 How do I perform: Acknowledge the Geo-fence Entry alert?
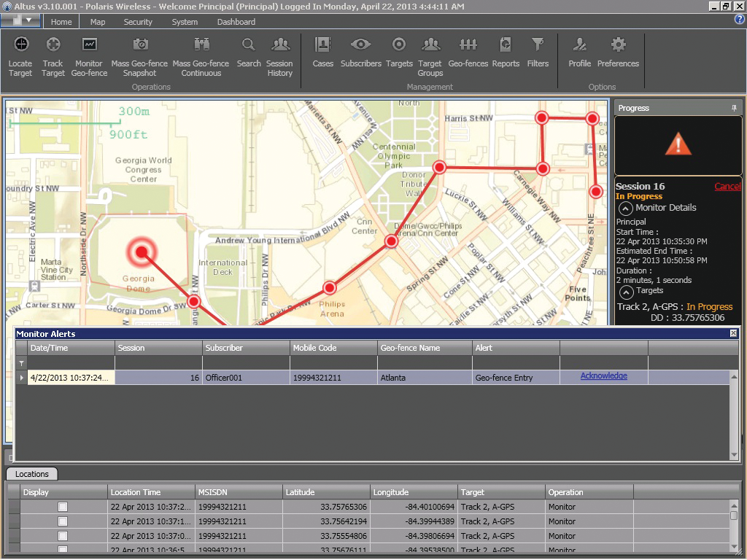pyautogui.click(x=603, y=376)
